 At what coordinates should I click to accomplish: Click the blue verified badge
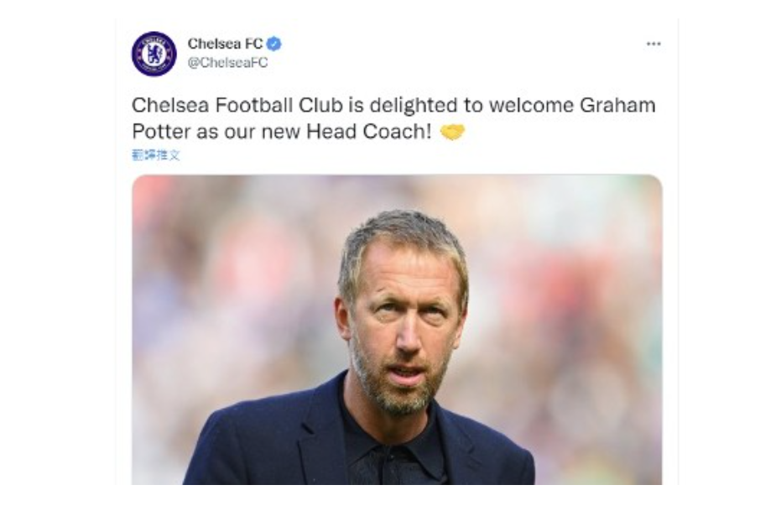(273, 44)
